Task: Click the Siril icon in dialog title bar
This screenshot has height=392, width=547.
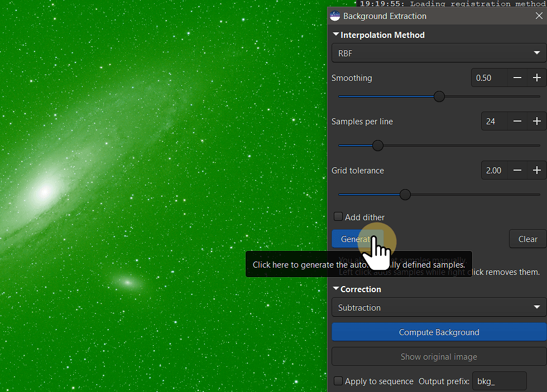Action: [335, 16]
